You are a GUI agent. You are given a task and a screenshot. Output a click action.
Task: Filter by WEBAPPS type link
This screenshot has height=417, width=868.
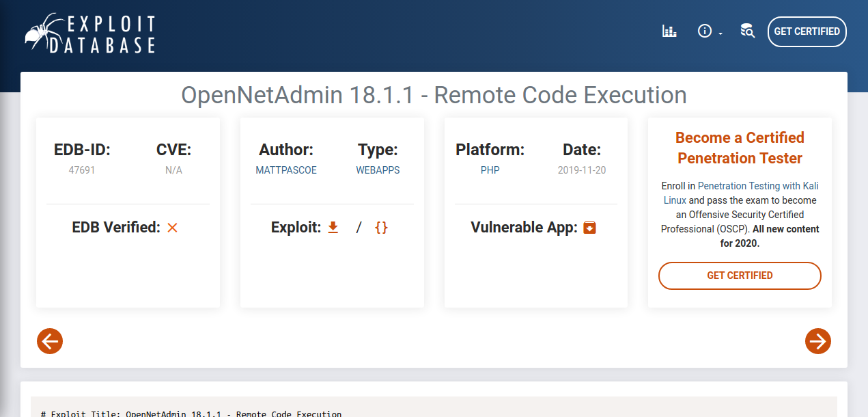(378, 170)
